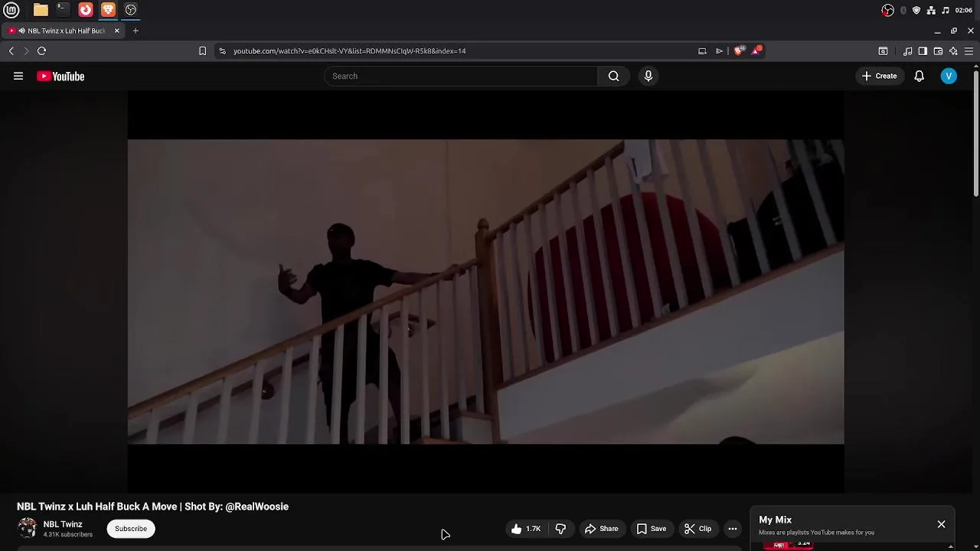980x551 pixels.
Task: Share this video
Action: click(x=601, y=529)
